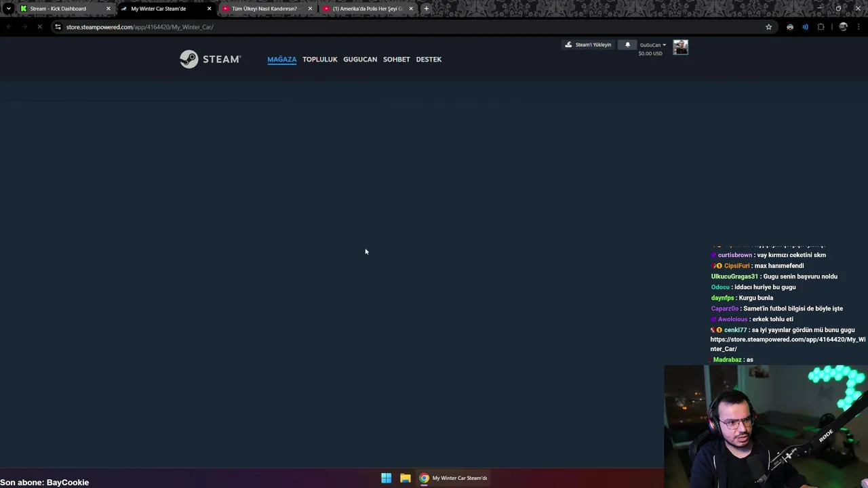Open the goggles face extension icon

(790, 27)
